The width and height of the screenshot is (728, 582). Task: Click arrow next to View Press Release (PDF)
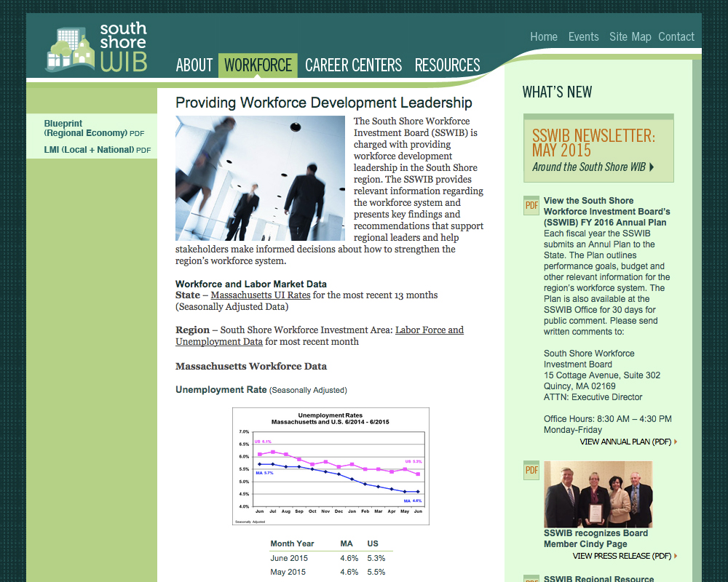(x=676, y=556)
